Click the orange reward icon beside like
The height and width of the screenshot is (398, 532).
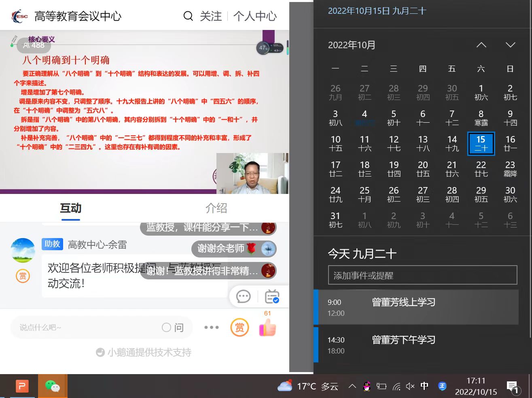[x=240, y=328]
